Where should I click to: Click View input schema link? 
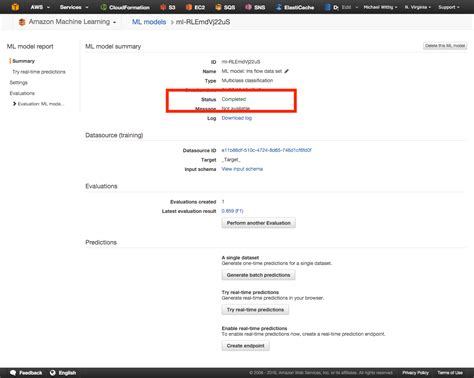242,169
